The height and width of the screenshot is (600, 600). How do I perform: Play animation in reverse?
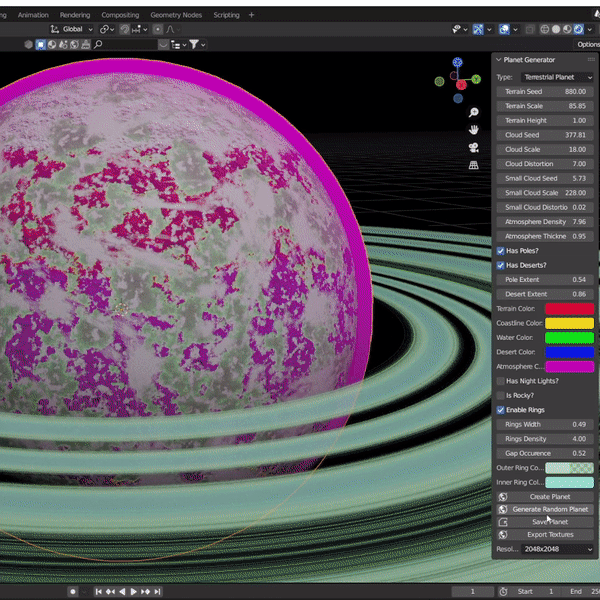122,592
